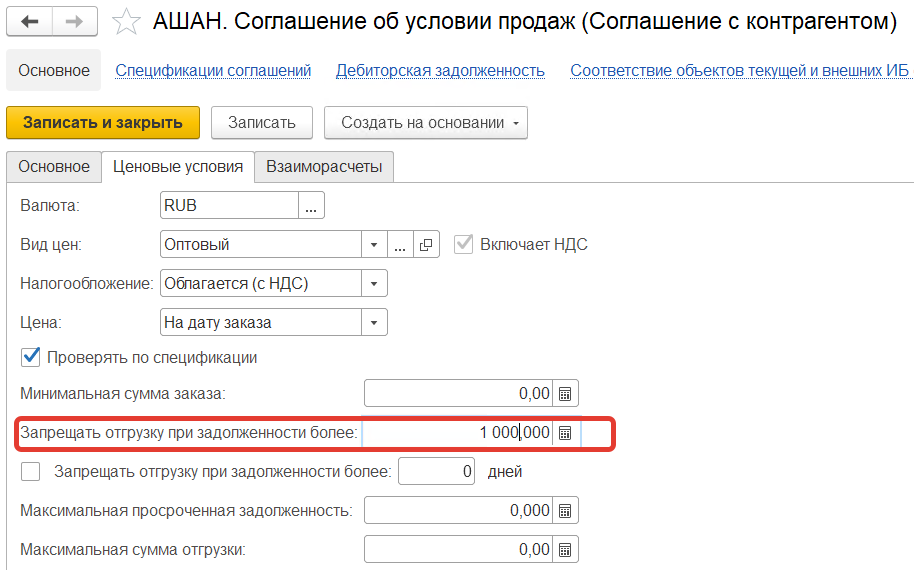
Task: Toggle Проверять по спецификации checkbox
Action: point(31,357)
